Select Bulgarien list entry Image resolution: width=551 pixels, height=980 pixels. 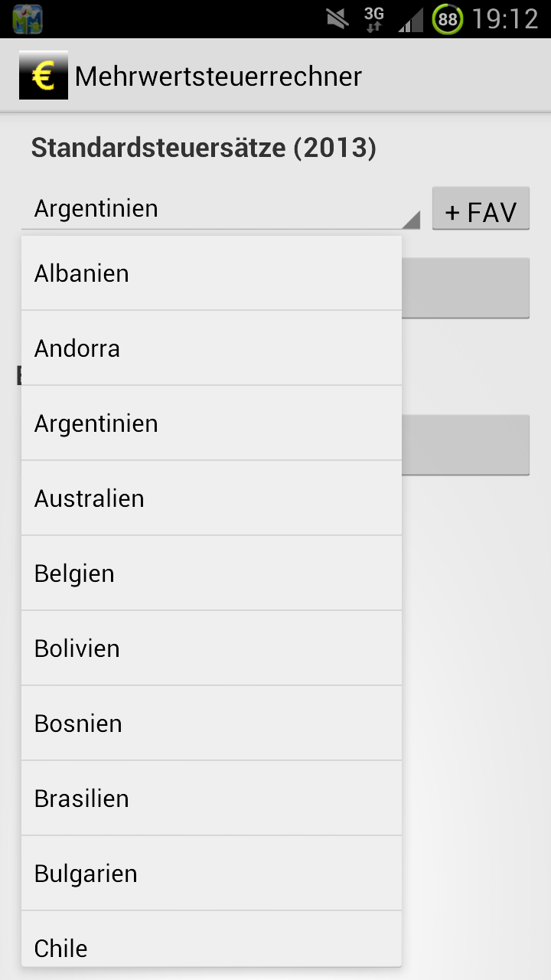pyautogui.click(x=211, y=874)
